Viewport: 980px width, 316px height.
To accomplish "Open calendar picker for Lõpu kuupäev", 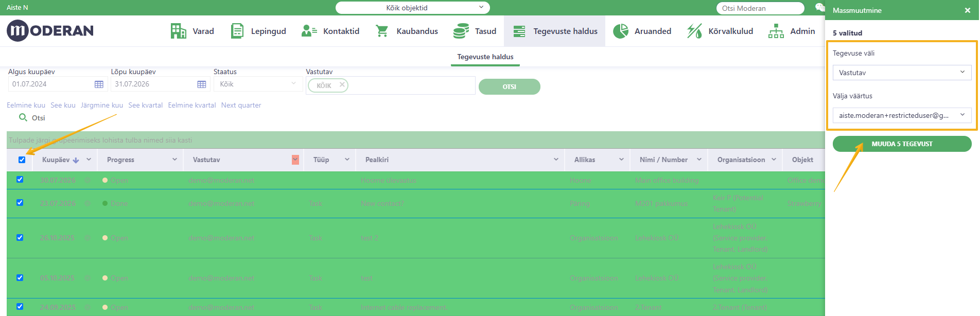I will point(202,84).
